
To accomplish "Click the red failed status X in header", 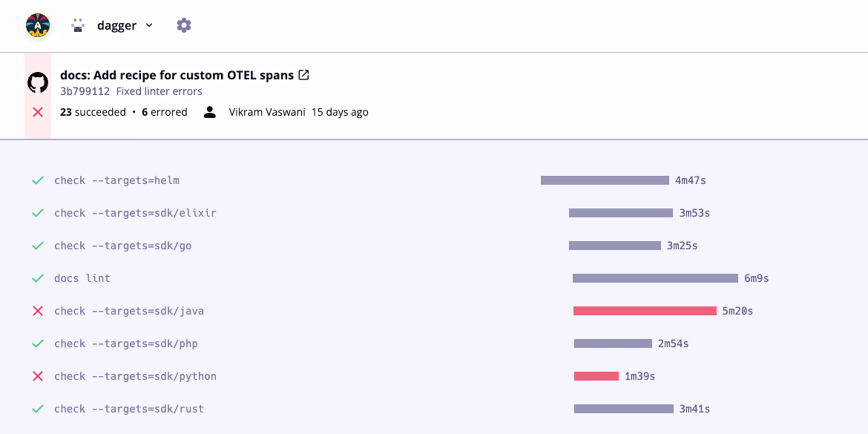I will [x=38, y=112].
